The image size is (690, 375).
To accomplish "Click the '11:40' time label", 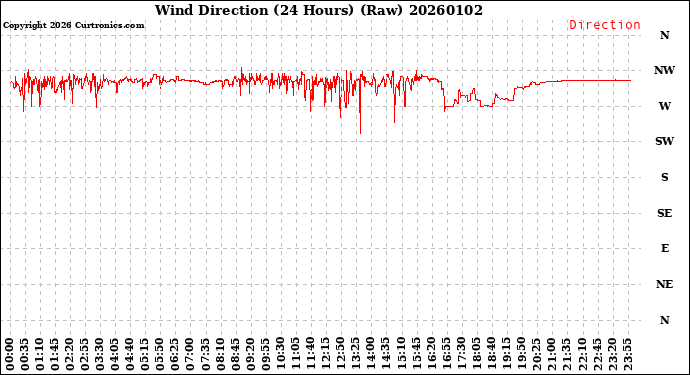I will click(x=310, y=355).
